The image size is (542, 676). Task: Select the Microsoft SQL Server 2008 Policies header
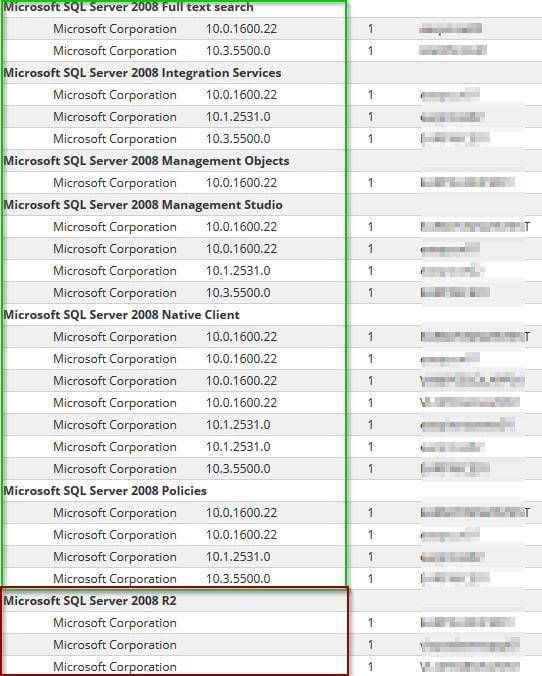[x=105, y=491]
